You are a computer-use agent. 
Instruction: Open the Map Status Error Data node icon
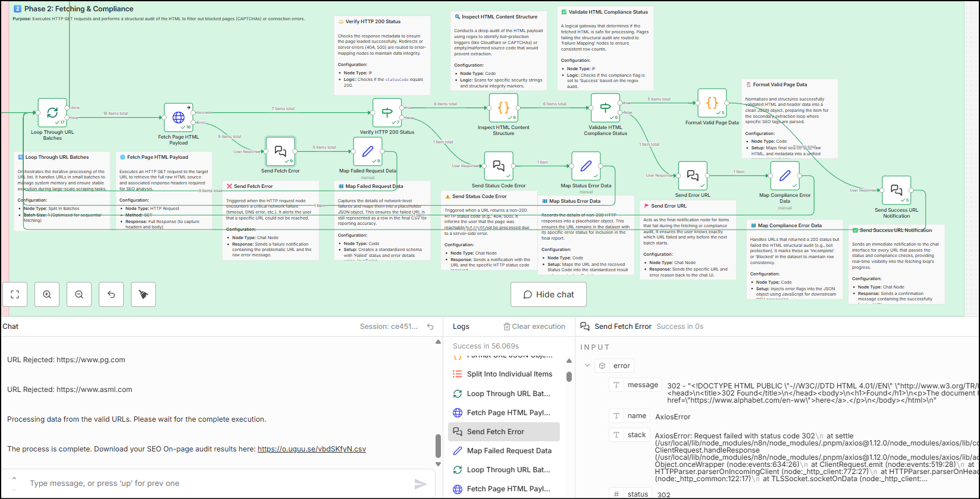586,167
